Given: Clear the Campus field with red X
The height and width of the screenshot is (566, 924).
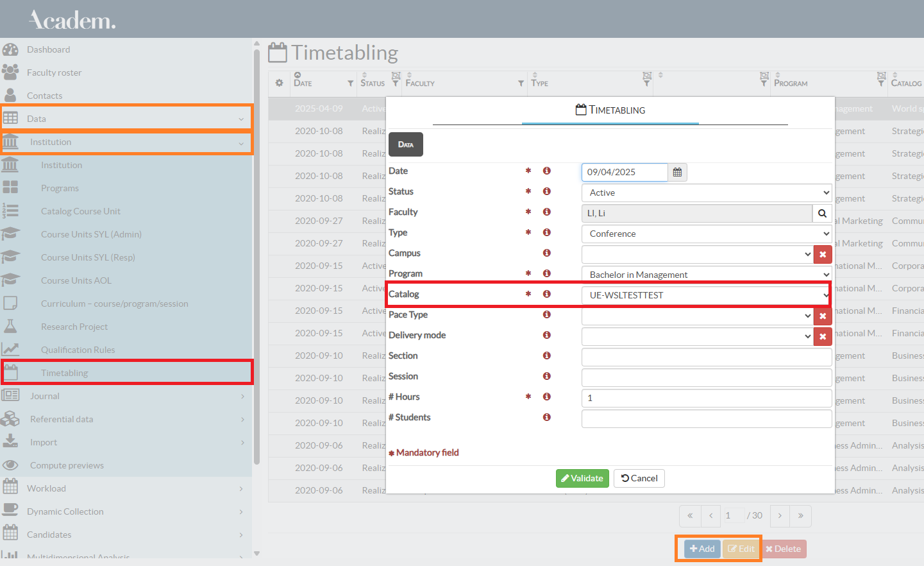Looking at the screenshot, I should [x=823, y=254].
